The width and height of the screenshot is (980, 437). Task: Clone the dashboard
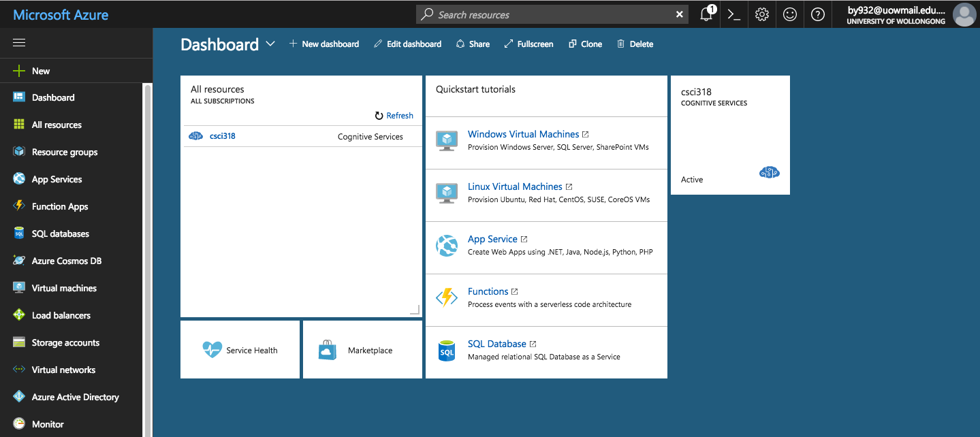tap(585, 44)
